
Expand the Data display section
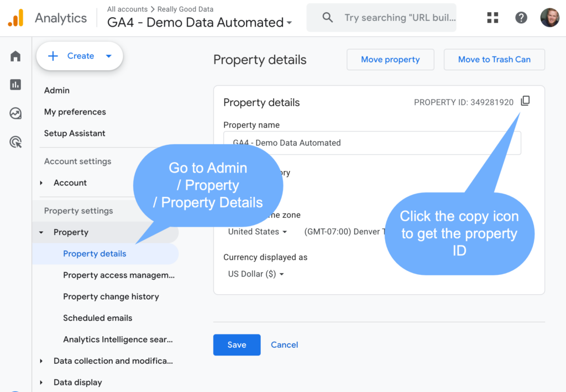41,382
